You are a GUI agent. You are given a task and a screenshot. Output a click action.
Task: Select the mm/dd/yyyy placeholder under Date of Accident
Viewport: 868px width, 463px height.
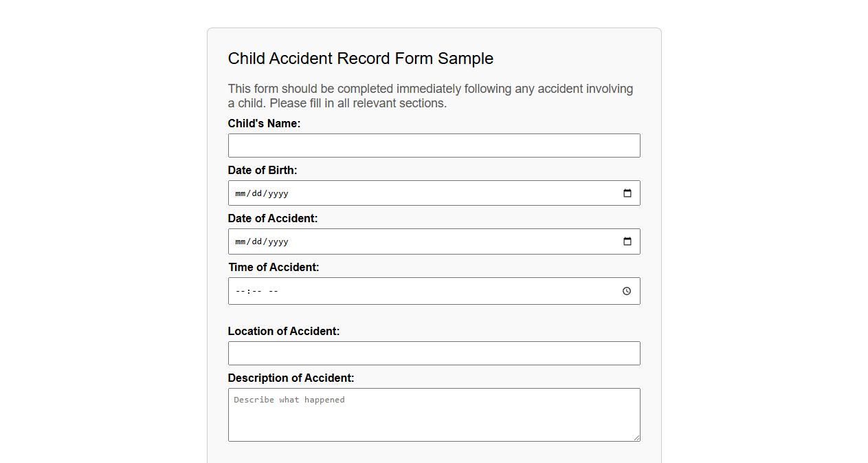(x=261, y=241)
